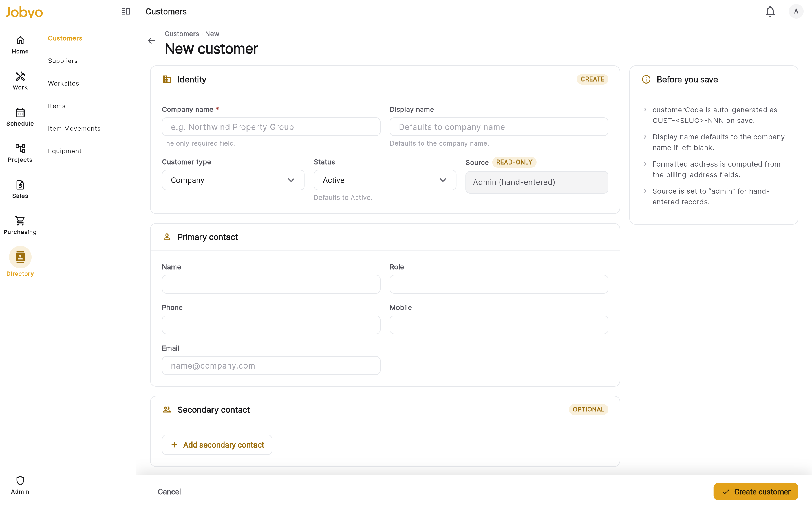The image size is (812, 508).
Task: Collapse the sidebar panel toggle
Action: [125, 11]
